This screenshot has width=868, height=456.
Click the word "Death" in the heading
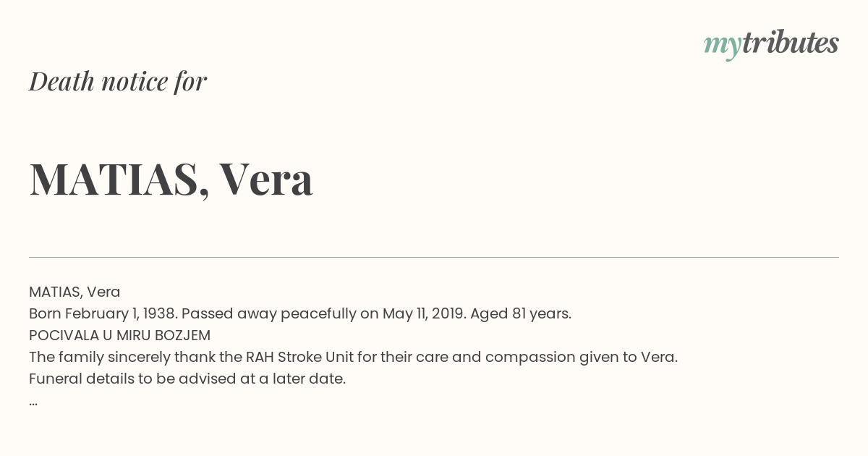(62, 81)
